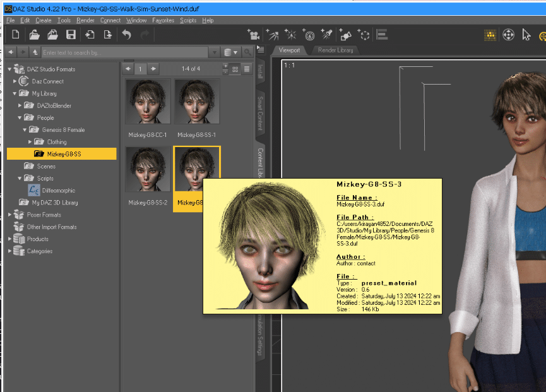Image resolution: width=546 pixels, height=392 pixels.
Task: Select the Mizkey-G8-SS folder in the tree
Action: 62,154
